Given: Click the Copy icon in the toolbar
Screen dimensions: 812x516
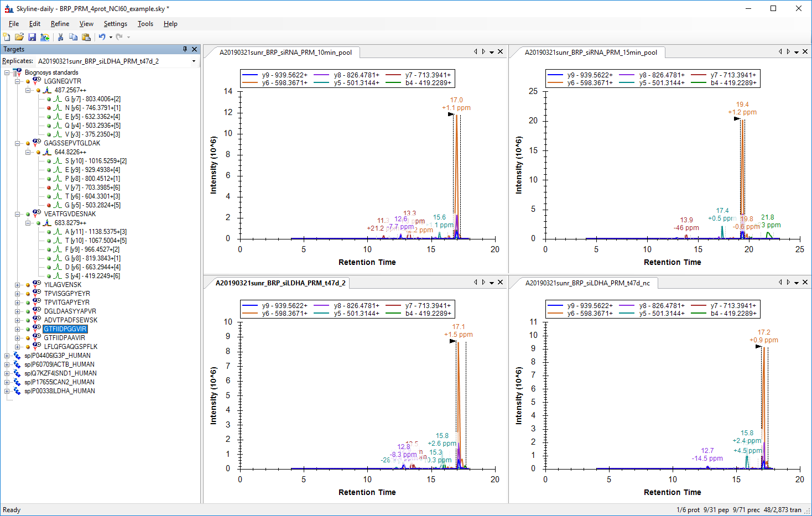Looking at the screenshot, I should pyautogui.click(x=73, y=37).
